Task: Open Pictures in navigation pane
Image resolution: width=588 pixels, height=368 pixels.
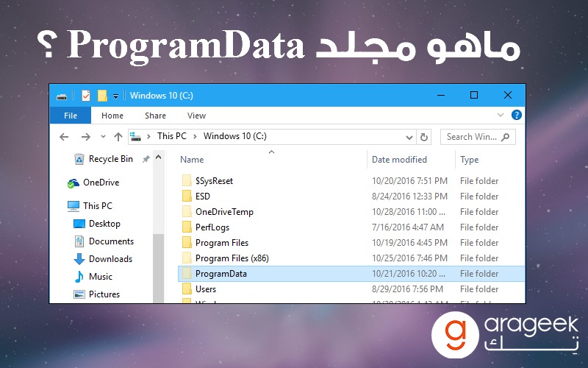Action: coord(97,294)
